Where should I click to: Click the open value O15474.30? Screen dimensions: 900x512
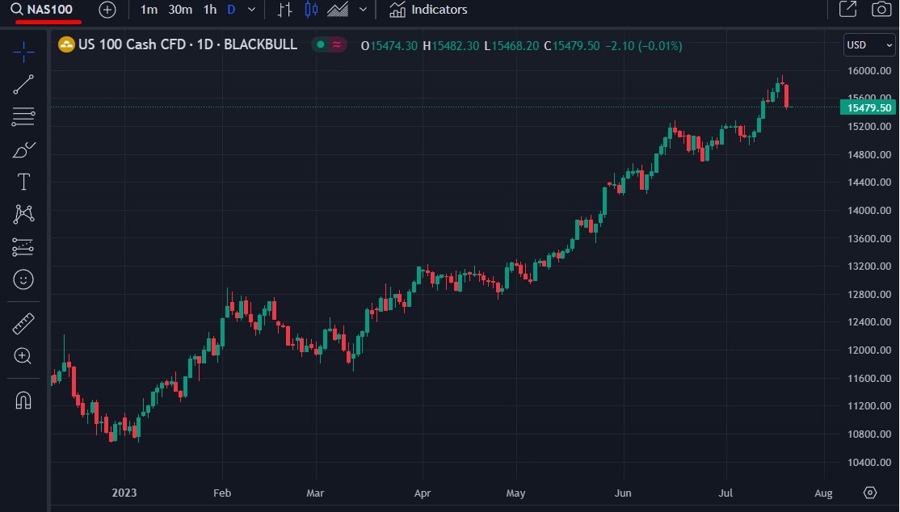(389, 45)
